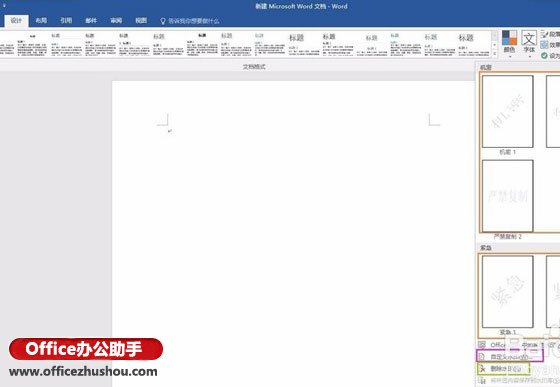Switch to the Layout (布局) ribbon tab
The height and width of the screenshot is (387, 560).
41,21
